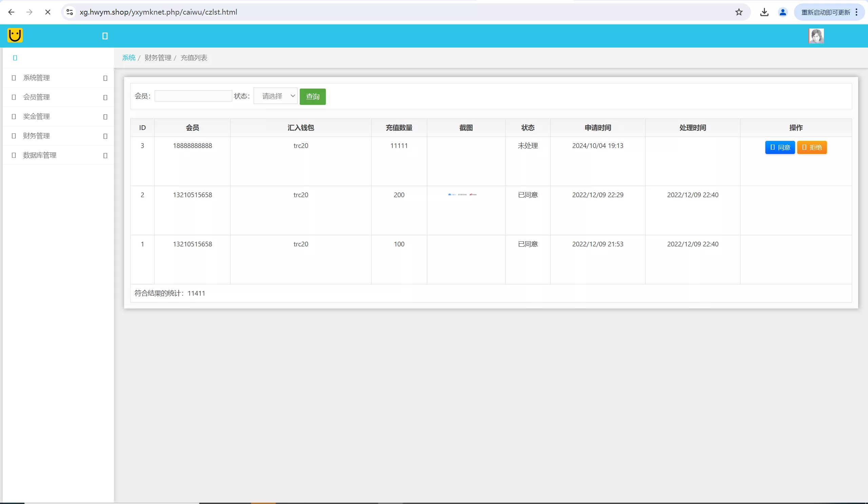Expand the 系统管理 sidebar menu
The width and height of the screenshot is (868, 504).
point(36,78)
